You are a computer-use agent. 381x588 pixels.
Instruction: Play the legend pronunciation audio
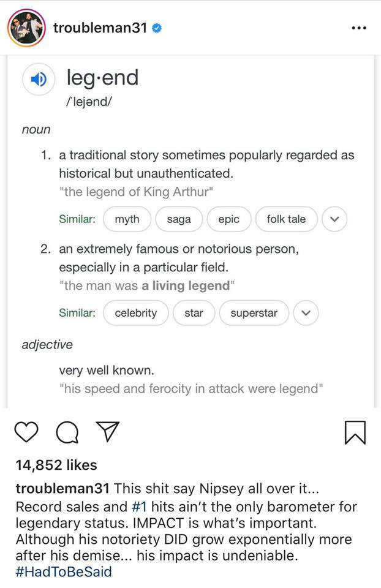[x=39, y=80]
